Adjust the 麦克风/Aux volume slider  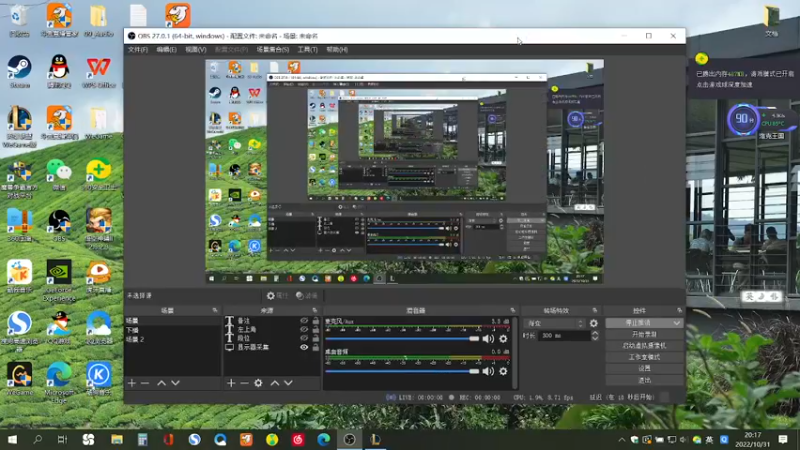pos(402,339)
